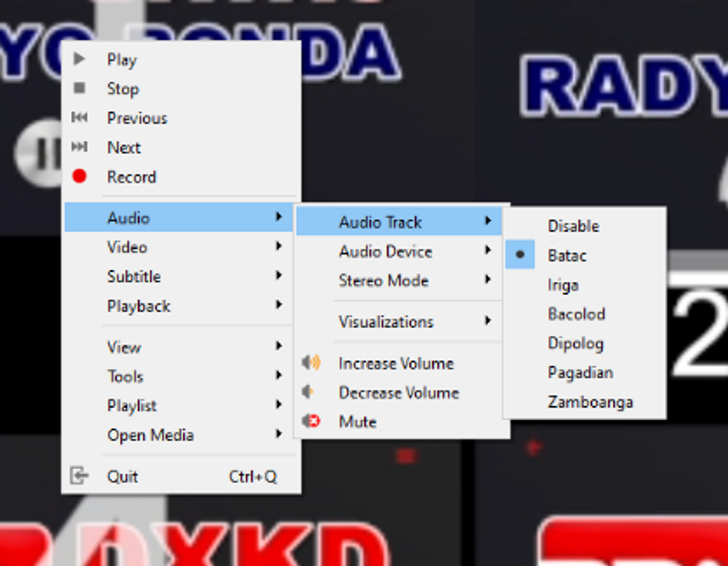Expand the Audio Track submenu arrow
This screenshot has height=566, width=728.
[x=488, y=221]
